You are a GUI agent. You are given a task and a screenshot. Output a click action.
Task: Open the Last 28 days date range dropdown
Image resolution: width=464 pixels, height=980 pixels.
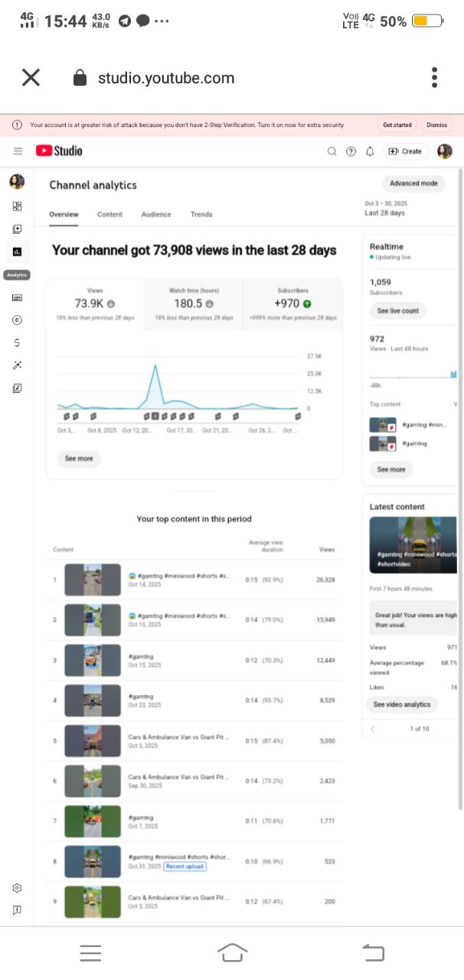point(386,208)
